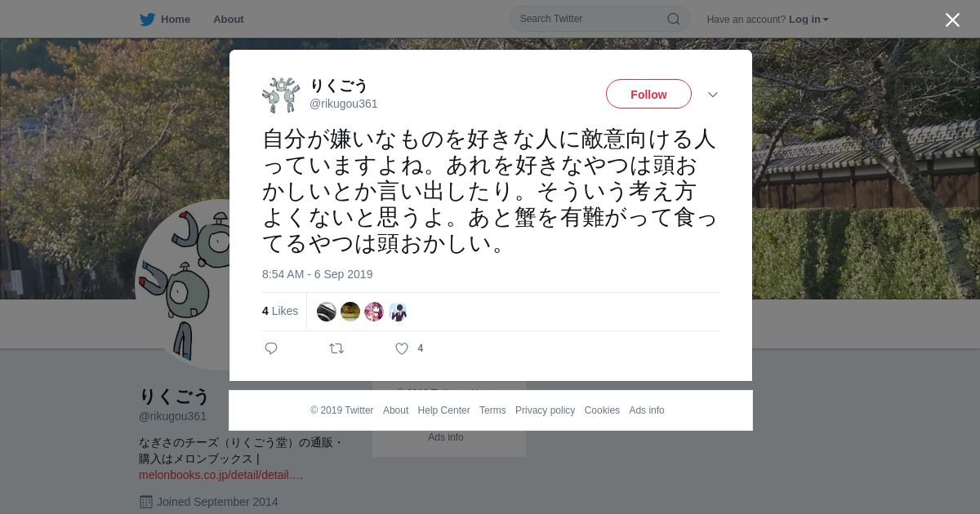Expand the tweet options chevron menu
The width and height of the screenshot is (980, 514).
713,95
